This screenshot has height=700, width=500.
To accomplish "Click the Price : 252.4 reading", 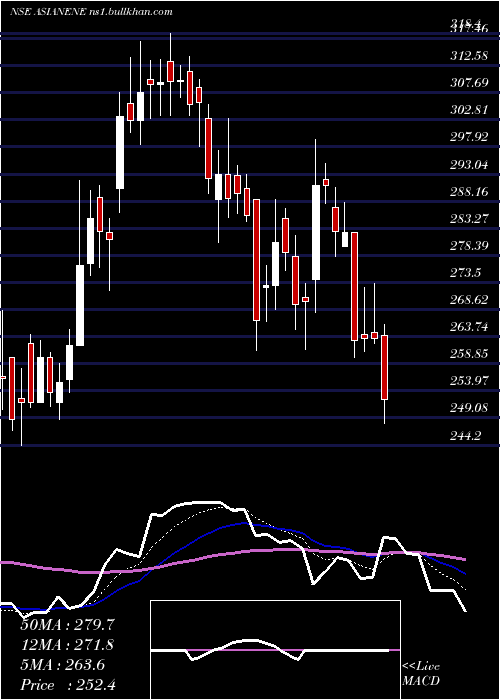I will pos(68,685).
